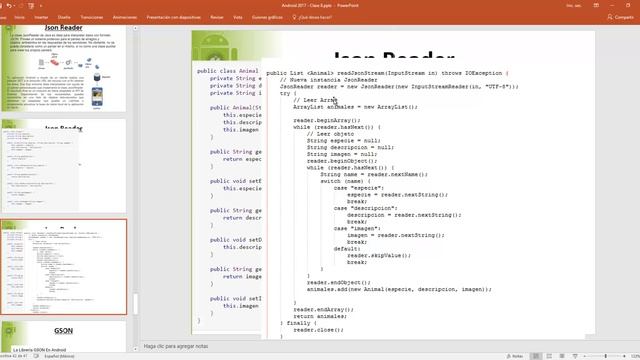Click the zoom in plus button
640x360 pixels.
tap(624, 356)
